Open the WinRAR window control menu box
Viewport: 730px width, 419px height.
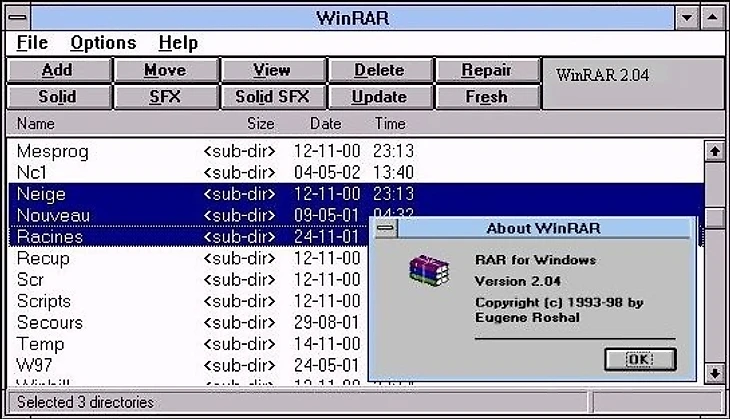[x=18, y=18]
